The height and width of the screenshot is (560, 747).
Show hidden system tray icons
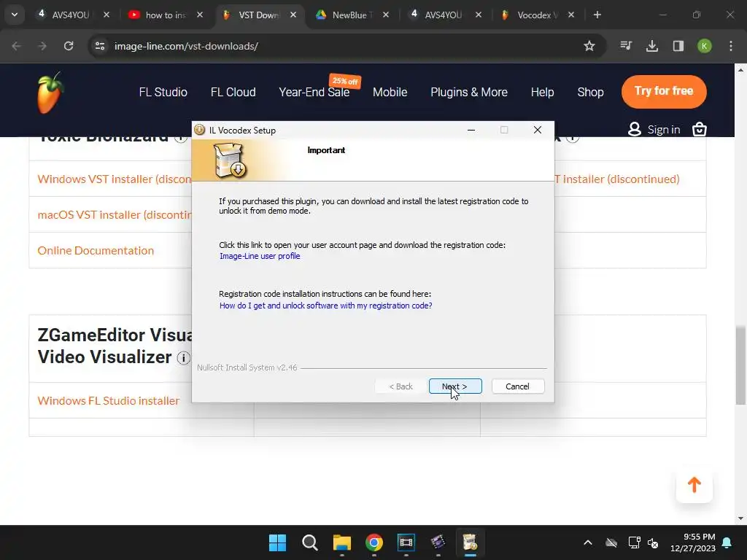588,542
